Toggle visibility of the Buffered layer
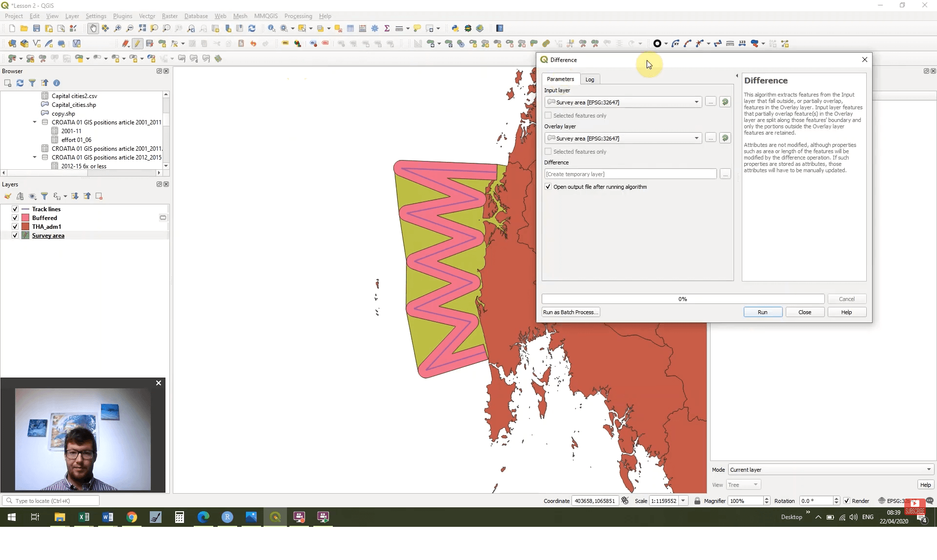 [x=15, y=218]
